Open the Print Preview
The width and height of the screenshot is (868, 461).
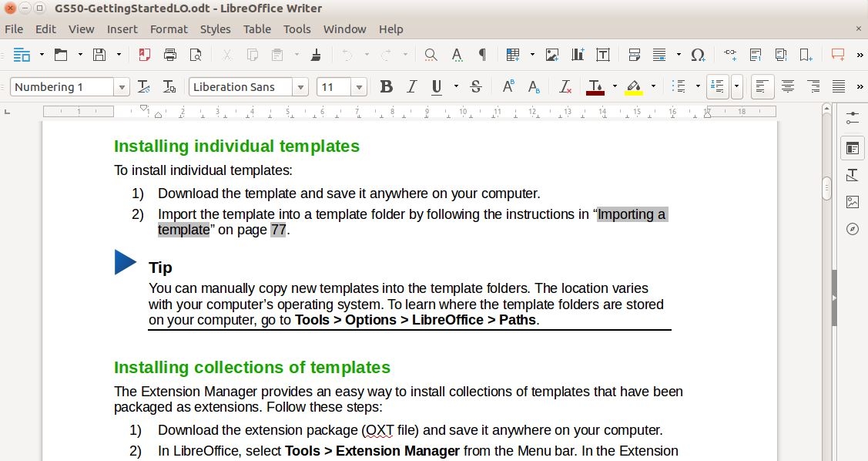point(196,55)
